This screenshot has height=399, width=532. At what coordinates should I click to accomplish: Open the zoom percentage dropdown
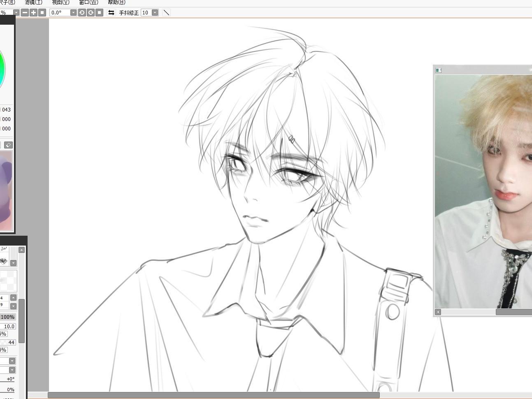point(16,12)
